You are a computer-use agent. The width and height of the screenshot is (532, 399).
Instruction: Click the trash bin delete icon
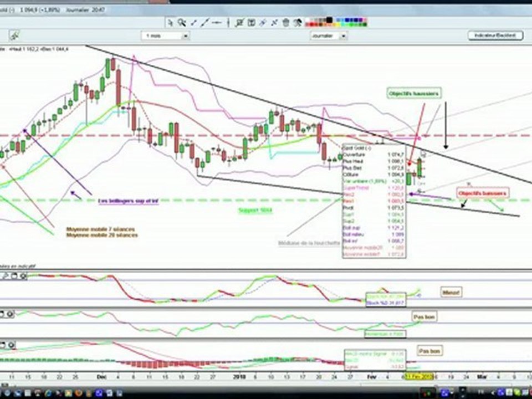tap(286, 23)
